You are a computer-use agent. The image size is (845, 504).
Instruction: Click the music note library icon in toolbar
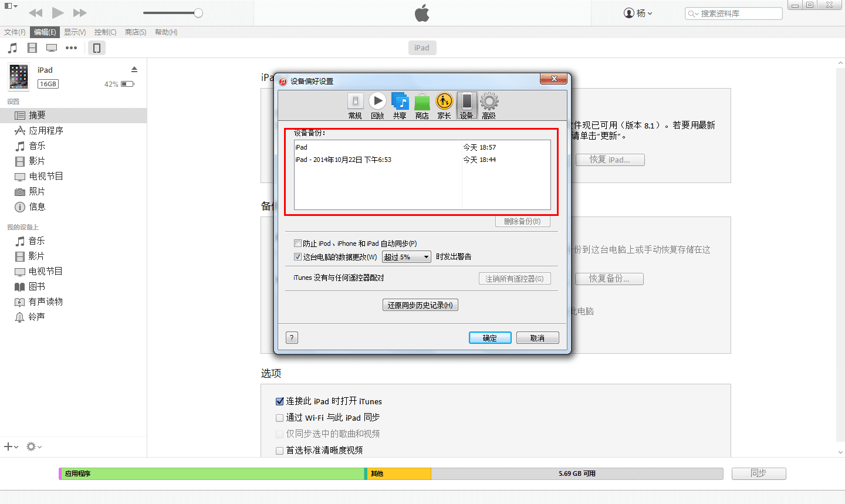coord(12,48)
